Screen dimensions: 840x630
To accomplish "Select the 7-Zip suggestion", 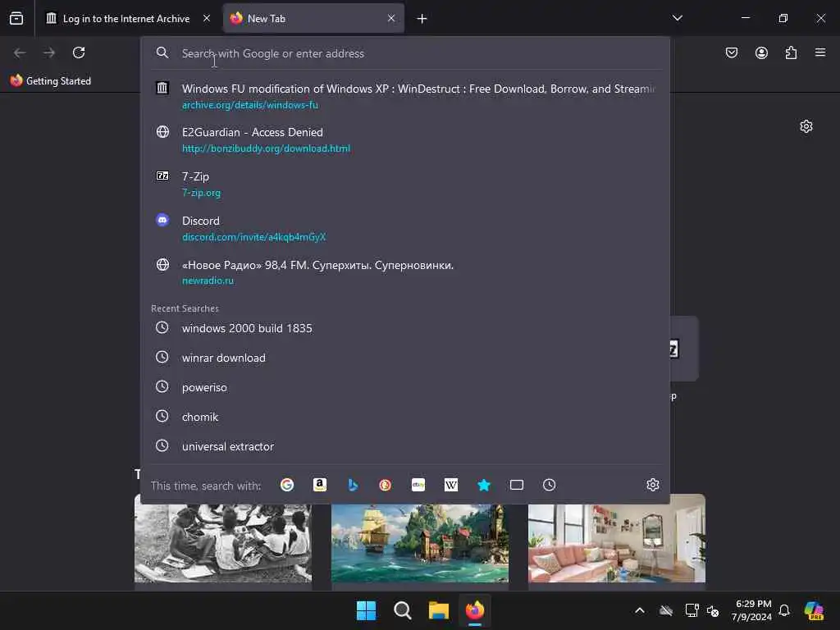I will point(405,184).
